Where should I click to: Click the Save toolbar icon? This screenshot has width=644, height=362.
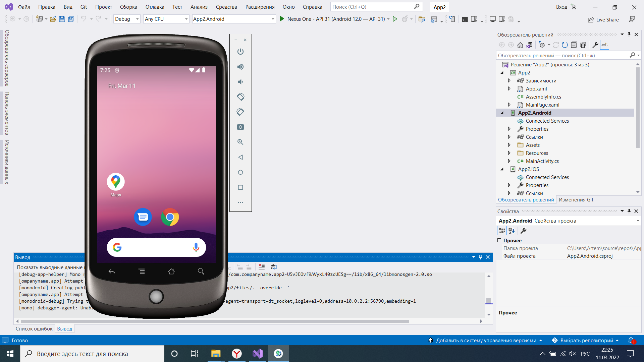(62, 19)
